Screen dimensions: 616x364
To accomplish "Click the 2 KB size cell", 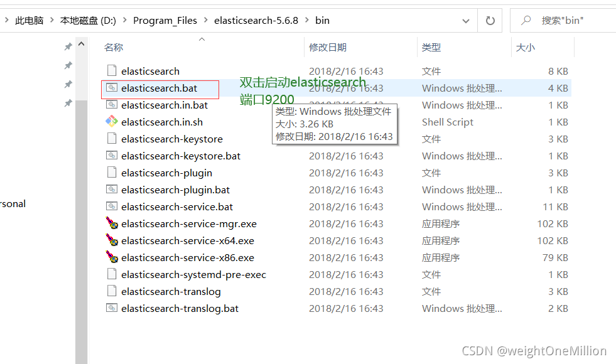I will click(558, 308).
